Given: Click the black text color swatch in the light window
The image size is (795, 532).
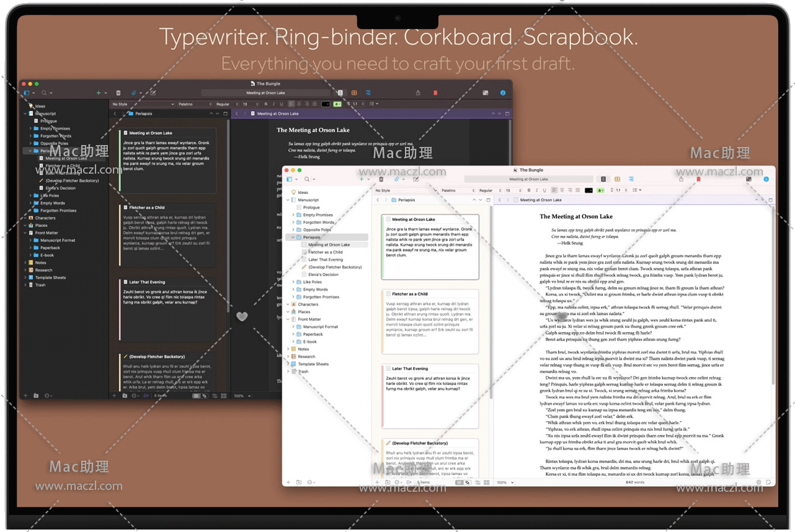Looking at the screenshot, I should coord(588,190).
